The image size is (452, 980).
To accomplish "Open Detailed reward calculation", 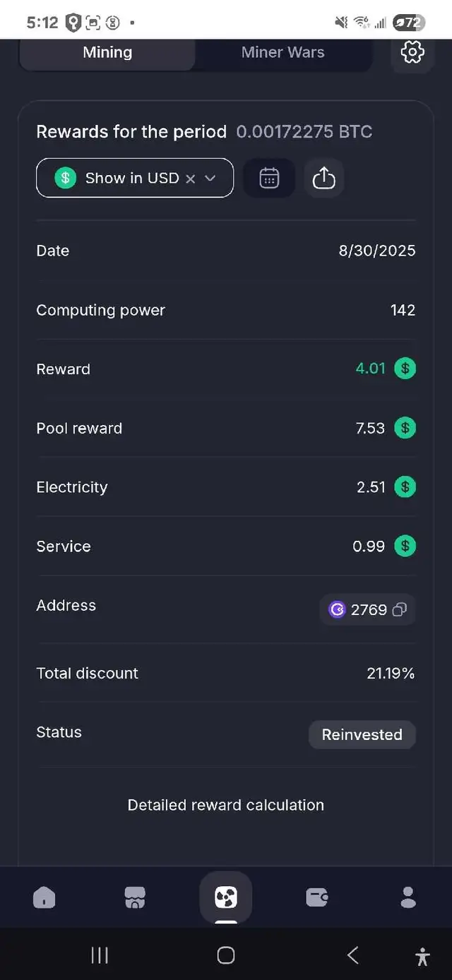I will click(x=225, y=805).
